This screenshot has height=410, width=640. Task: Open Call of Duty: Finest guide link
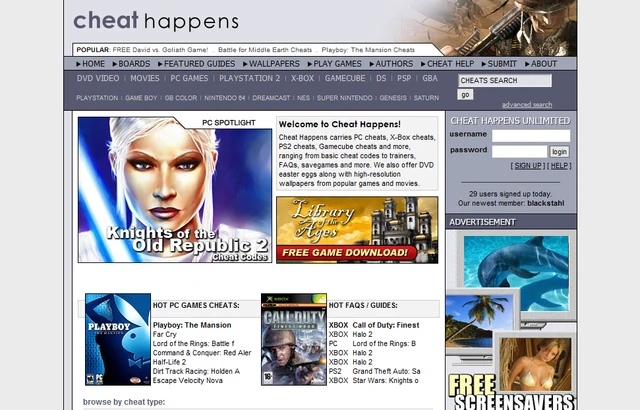point(386,325)
